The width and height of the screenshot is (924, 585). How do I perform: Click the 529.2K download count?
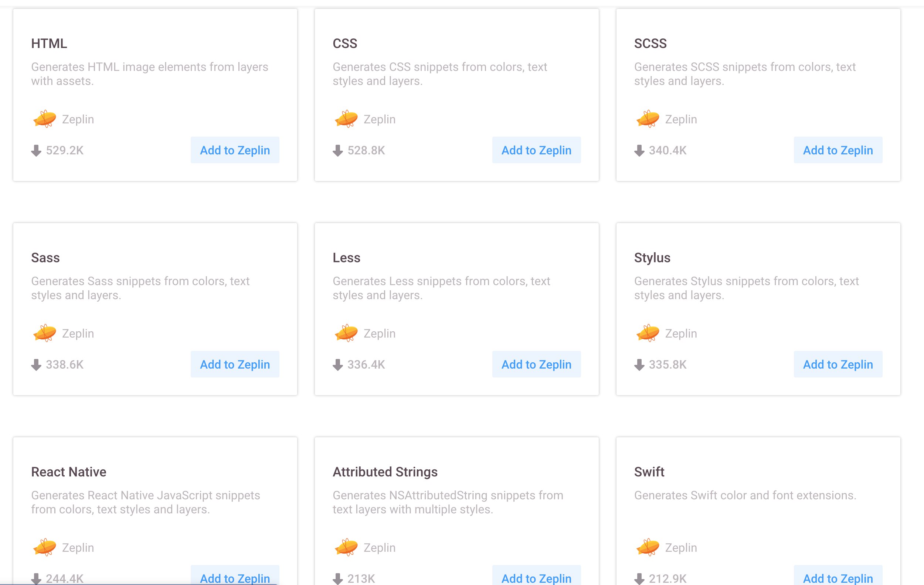point(65,150)
